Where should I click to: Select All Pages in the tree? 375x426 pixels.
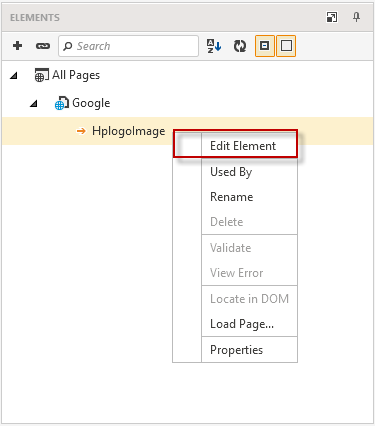pyautogui.click(x=76, y=75)
